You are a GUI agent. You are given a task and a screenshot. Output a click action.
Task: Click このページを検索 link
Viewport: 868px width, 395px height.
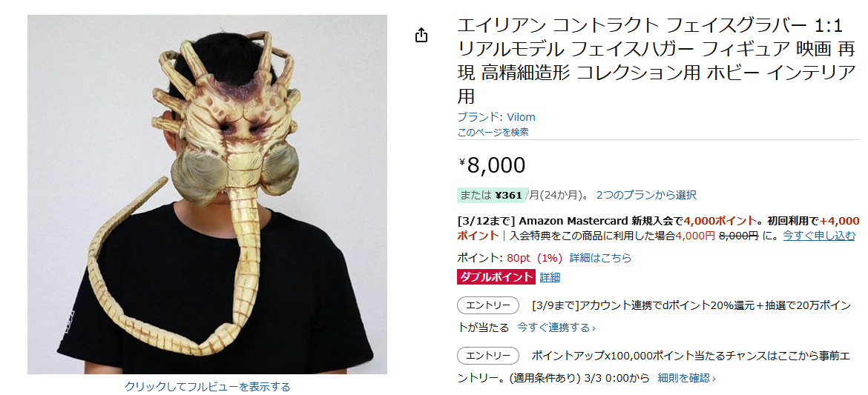pyautogui.click(x=493, y=132)
